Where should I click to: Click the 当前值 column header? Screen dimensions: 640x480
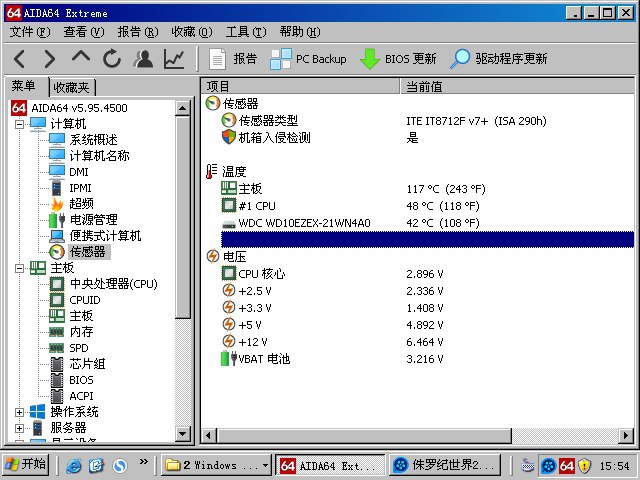[x=424, y=87]
